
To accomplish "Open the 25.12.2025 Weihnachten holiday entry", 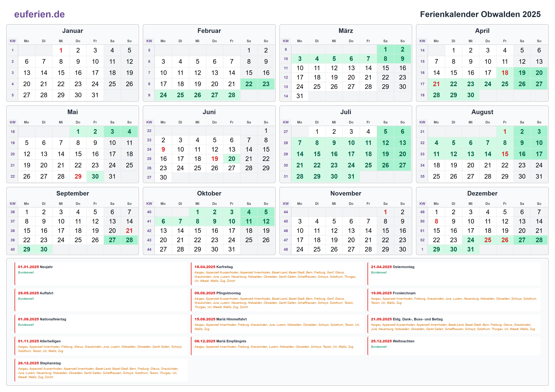I will pos(454,346).
